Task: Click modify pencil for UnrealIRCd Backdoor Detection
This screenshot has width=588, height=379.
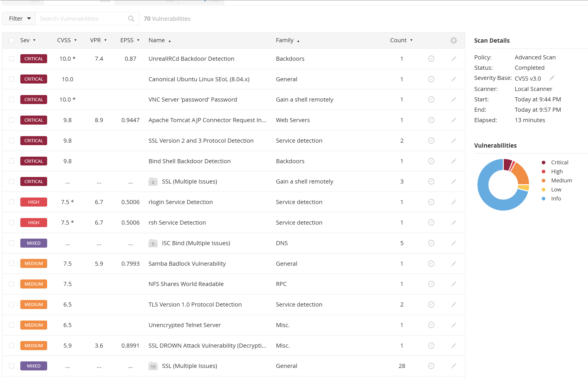Action: pos(454,58)
